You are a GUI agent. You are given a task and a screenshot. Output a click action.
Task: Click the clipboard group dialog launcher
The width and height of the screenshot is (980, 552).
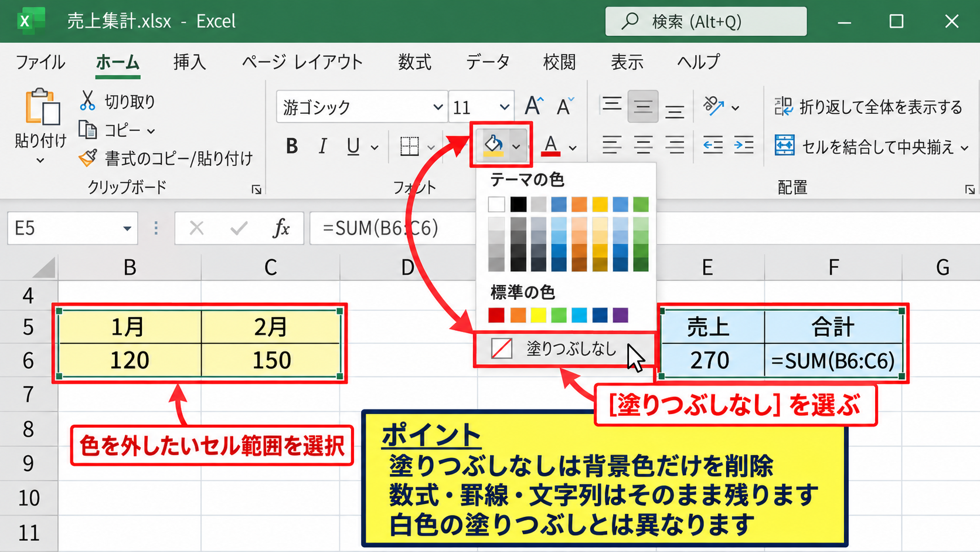click(256, 189)
